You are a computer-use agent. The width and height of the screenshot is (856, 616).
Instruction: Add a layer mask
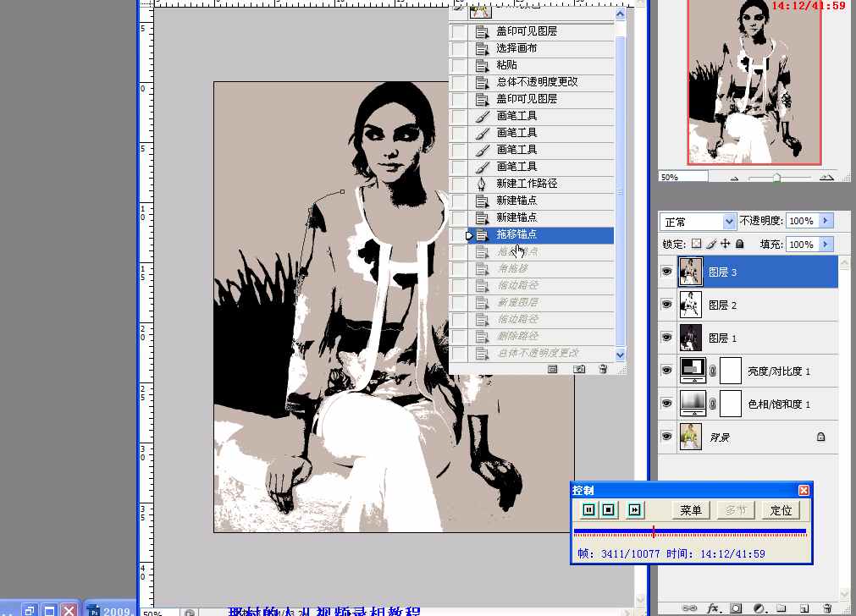pyautogui.click(x=736, y=608)
